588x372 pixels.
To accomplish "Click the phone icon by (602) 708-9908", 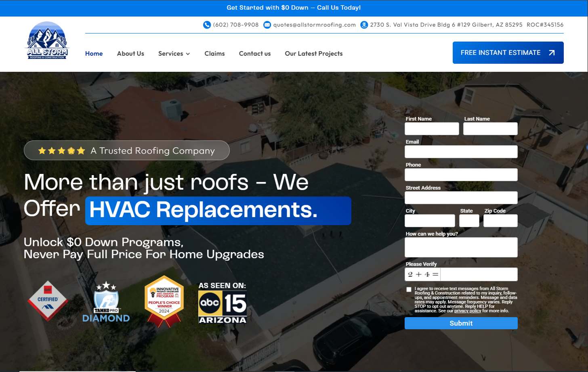I will (x=207, y=25).
